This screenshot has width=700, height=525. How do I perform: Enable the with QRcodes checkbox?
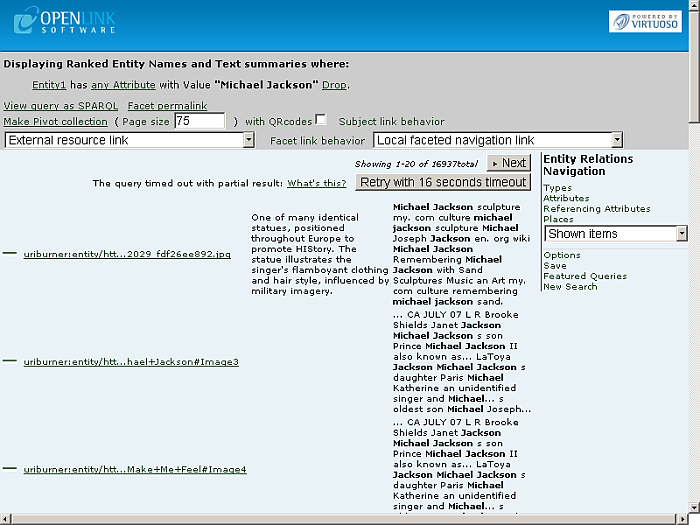[x=321, y=120]
